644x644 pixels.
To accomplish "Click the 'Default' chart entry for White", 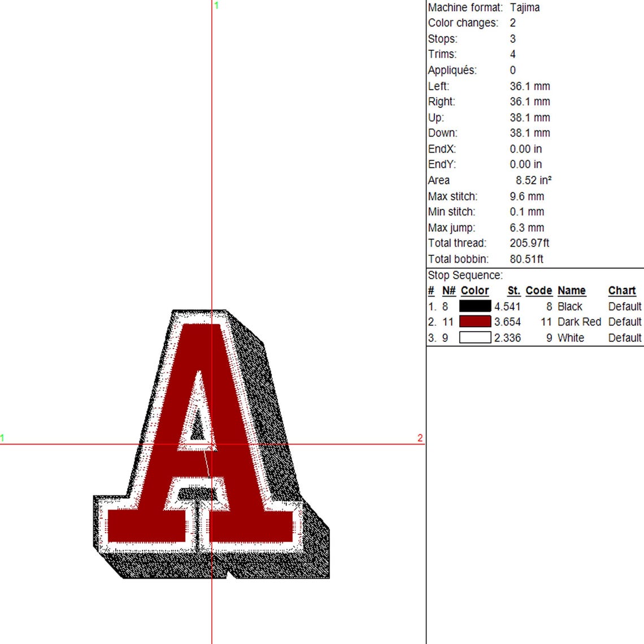I will [x=625, y=338].
